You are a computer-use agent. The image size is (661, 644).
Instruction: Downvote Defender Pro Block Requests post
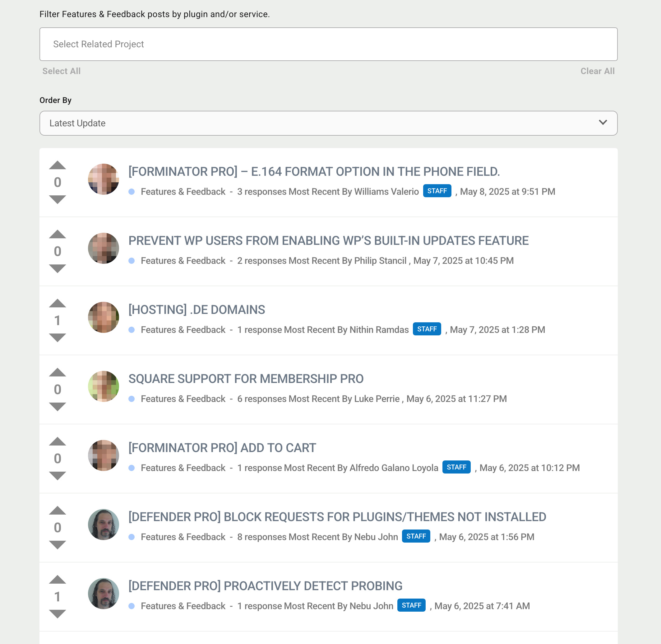pos(58,545)
